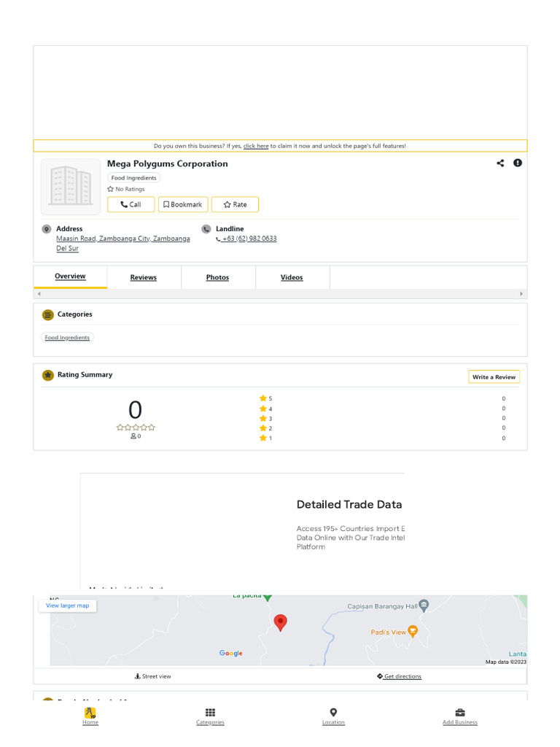Click the share icon

(500, 163)
